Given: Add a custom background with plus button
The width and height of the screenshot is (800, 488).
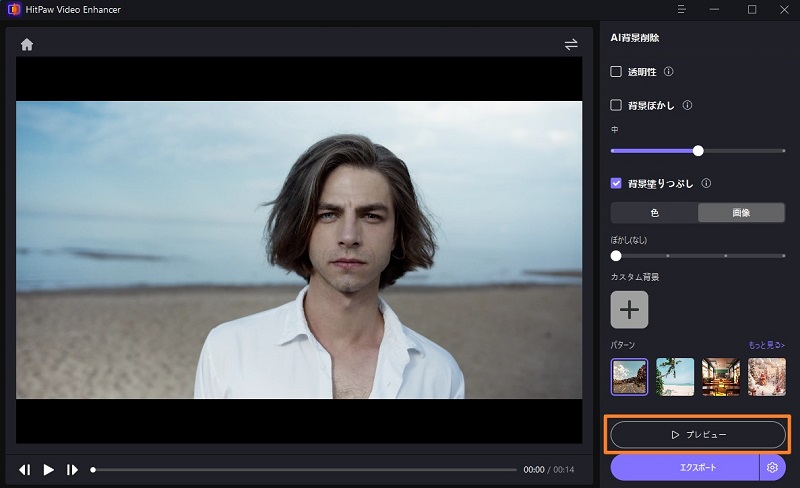Looking at the screenshot, I should pos(629,310).
